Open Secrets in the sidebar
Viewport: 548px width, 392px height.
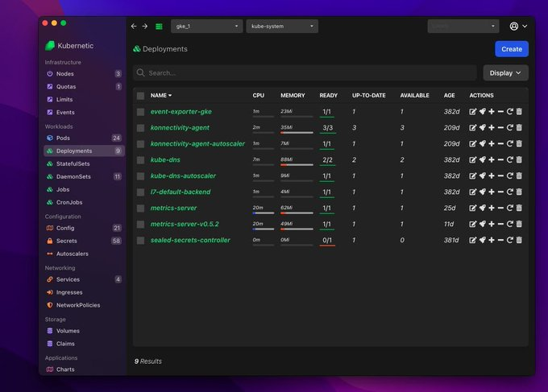84,241
